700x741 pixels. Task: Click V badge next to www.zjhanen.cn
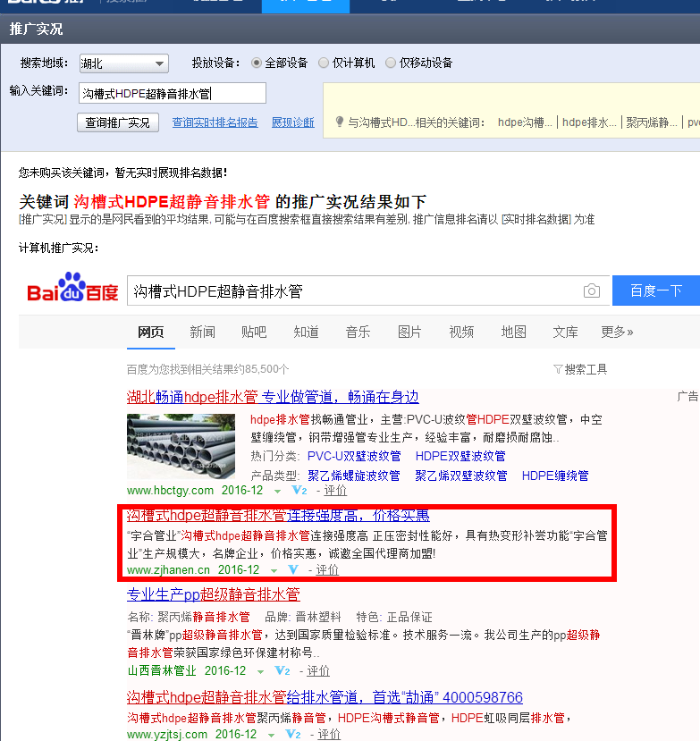[x=293, y=569]
